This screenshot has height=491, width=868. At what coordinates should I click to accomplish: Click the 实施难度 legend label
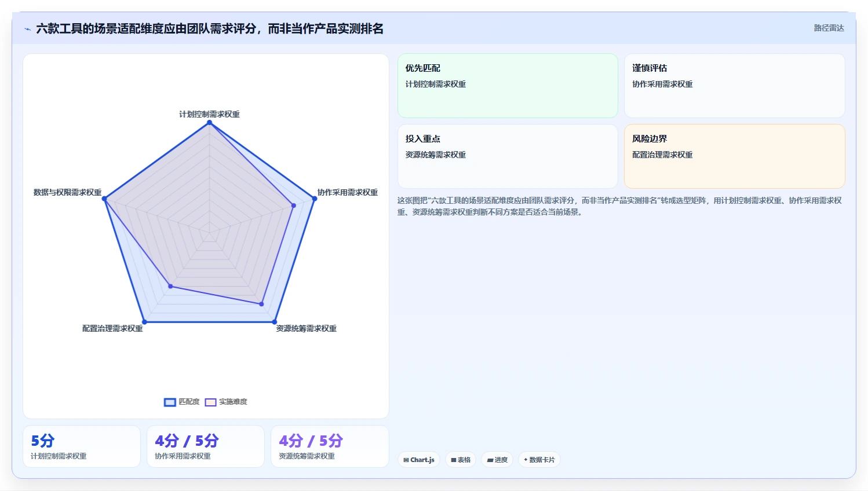pyautogui.click(x=233, y=402)
